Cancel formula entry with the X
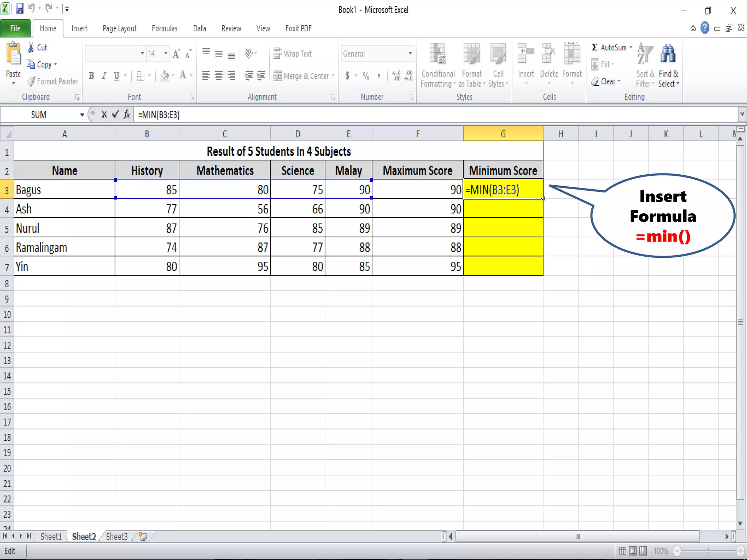747x560 pixels. [x=104, y=115]
